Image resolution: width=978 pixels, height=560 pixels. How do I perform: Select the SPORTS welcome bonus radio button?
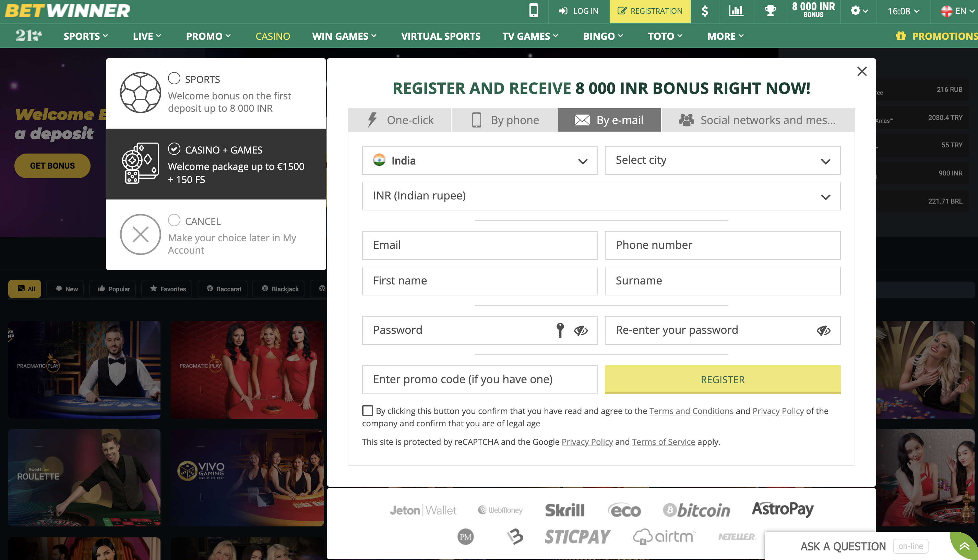174,78
